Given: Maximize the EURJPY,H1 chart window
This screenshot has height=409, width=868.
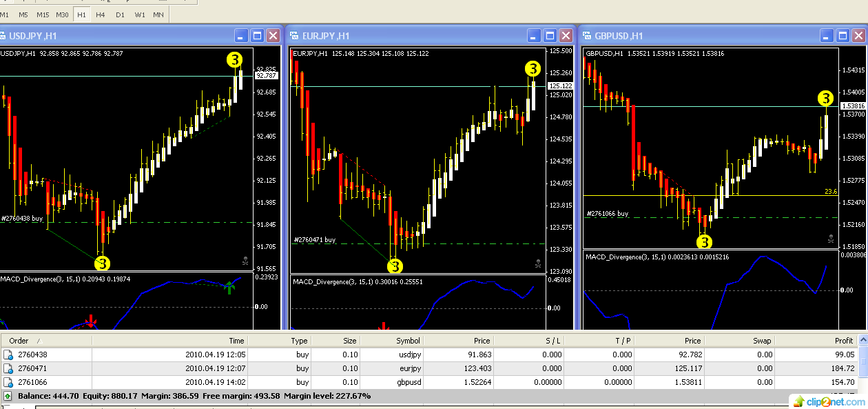Looking at the screenshot, I should 550,36.
